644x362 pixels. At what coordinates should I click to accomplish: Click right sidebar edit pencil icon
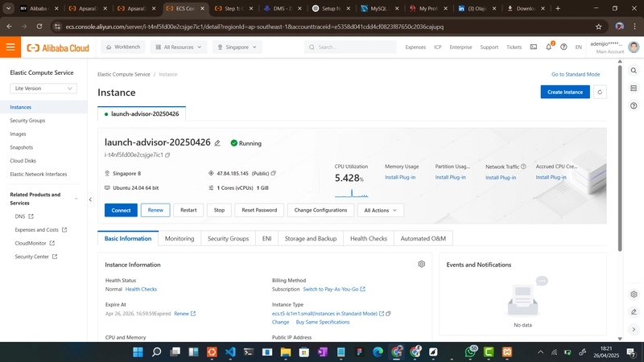point(634,312)
